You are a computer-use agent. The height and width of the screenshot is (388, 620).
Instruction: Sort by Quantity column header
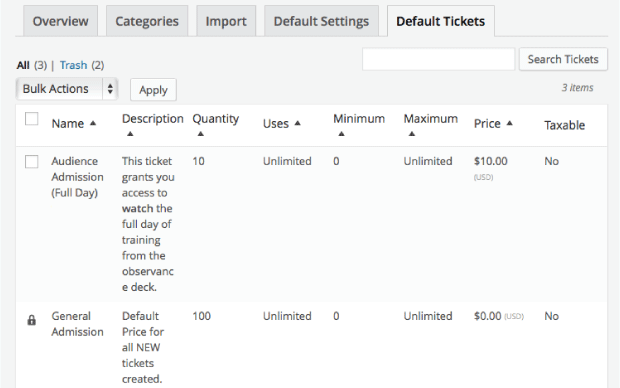215,119
